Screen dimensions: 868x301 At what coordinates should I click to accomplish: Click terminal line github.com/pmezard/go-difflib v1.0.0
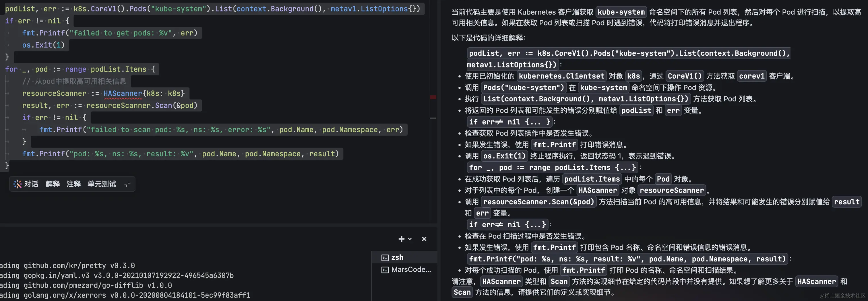pos(86,285)
